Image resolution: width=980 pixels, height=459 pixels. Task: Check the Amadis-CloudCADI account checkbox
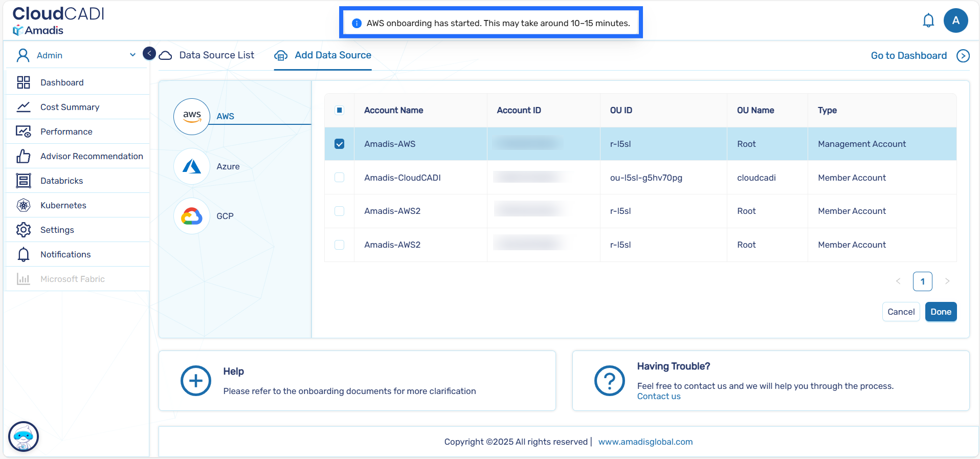click(x=339, y=178)
